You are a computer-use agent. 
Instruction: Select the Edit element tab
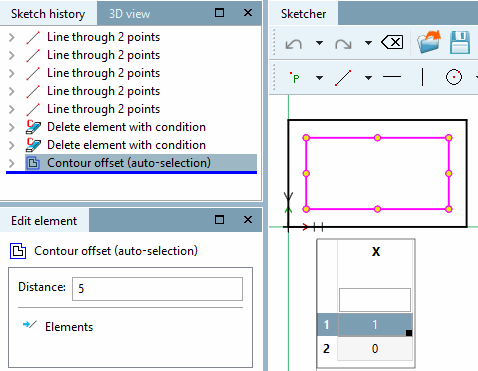coord(44,221)
